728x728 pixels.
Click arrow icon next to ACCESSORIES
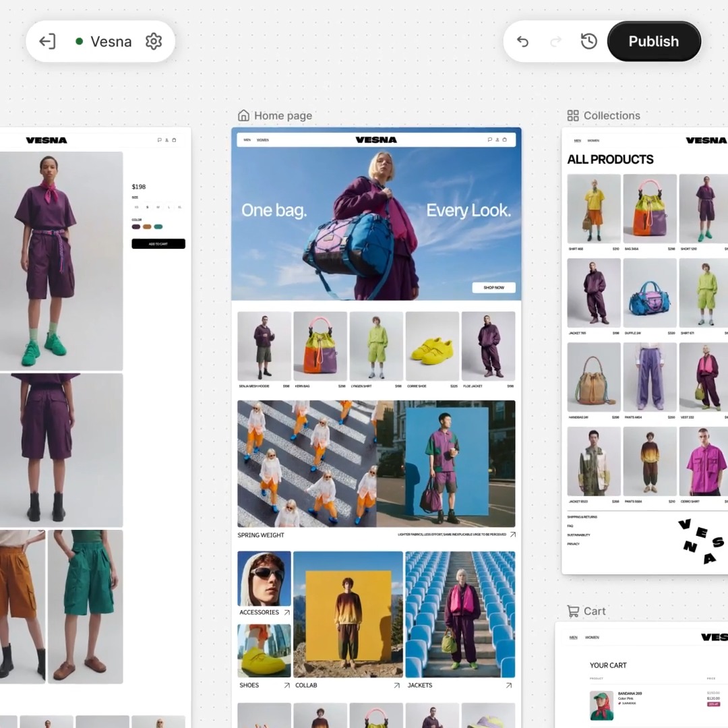tap(287, 612)
